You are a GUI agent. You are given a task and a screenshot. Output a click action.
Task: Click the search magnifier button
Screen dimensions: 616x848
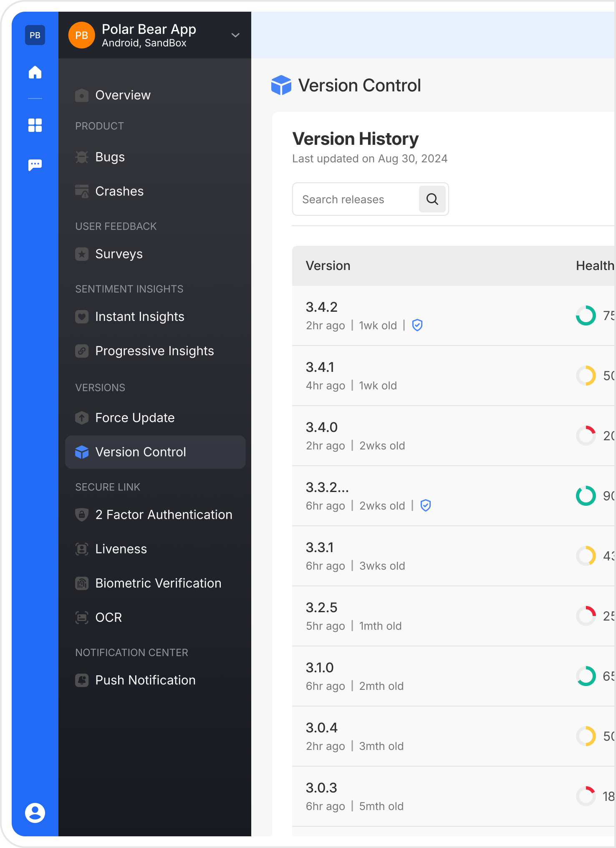432,199
